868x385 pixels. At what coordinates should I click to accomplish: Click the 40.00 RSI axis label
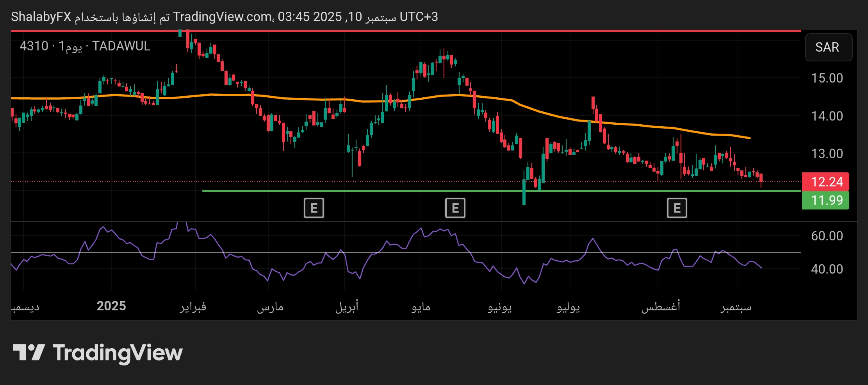tap(827, 269)
